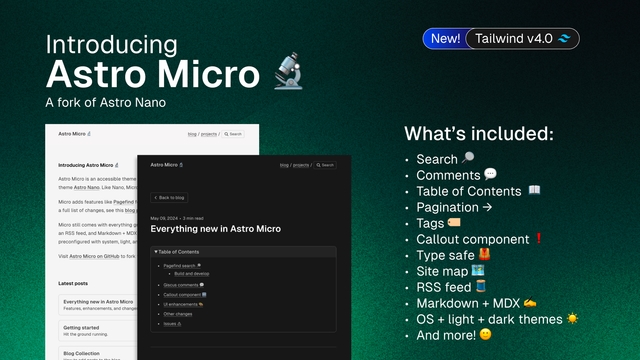Open the Search box in dark header
Image resolution: width=640 pixels, height=360 pixels.
click(325, 165)
